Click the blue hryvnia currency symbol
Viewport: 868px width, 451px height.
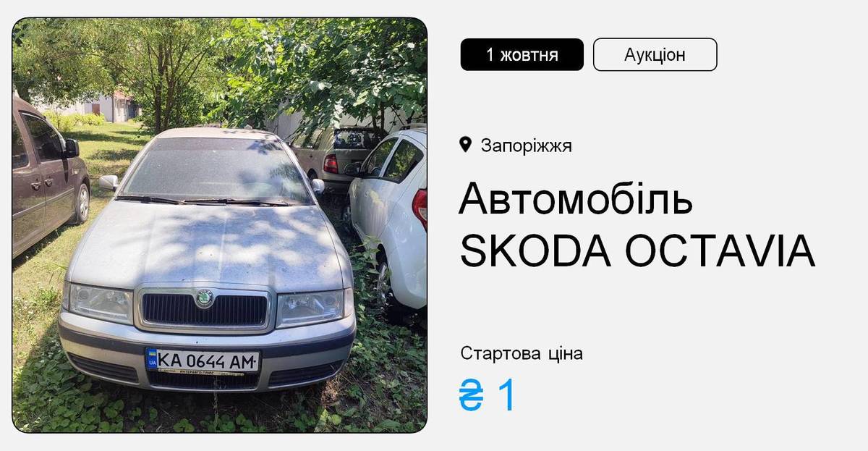(471, 397)
